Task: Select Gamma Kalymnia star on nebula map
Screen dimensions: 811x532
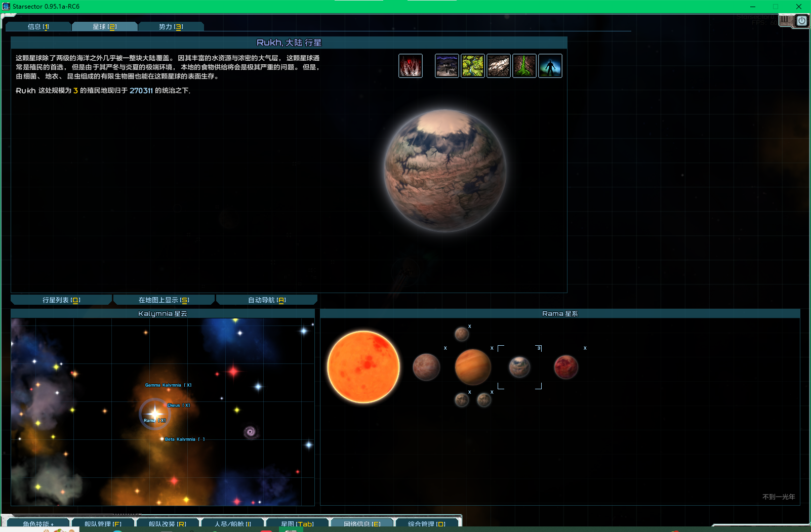Action: tap(163, 385)
